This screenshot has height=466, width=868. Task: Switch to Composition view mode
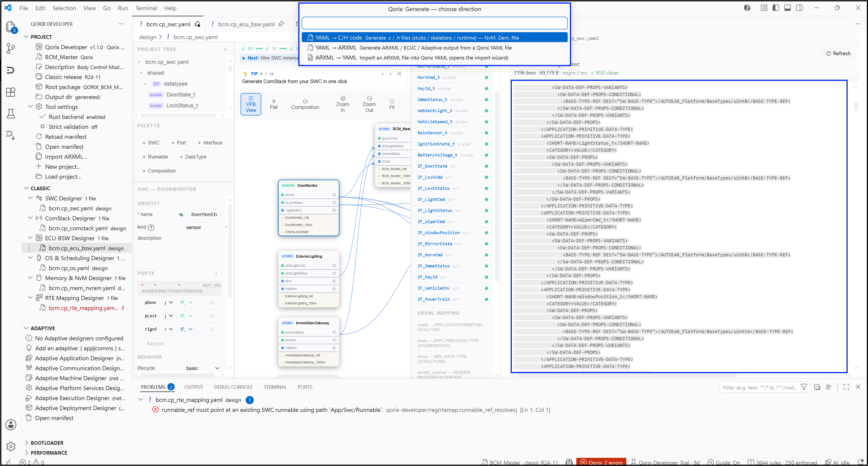point(305,104)
